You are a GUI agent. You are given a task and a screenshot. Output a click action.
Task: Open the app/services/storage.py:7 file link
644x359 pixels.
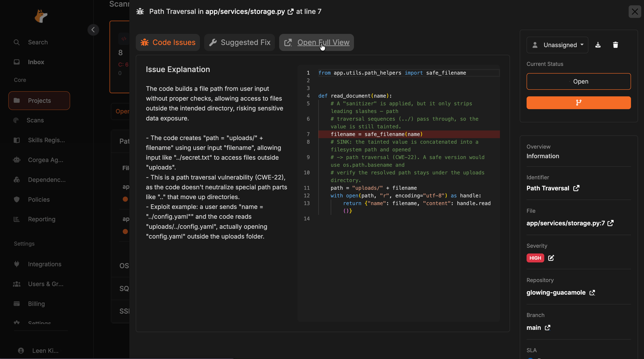(570, 223)
